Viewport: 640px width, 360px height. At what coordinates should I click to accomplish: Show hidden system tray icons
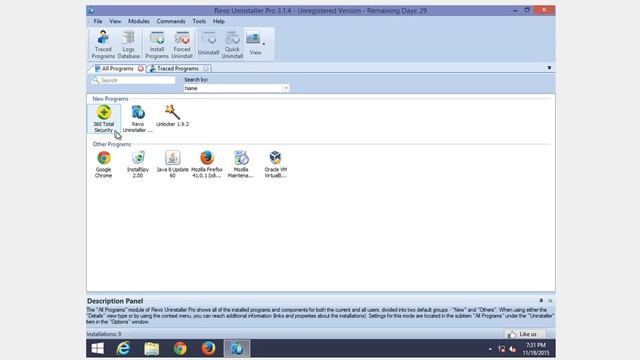490,349
